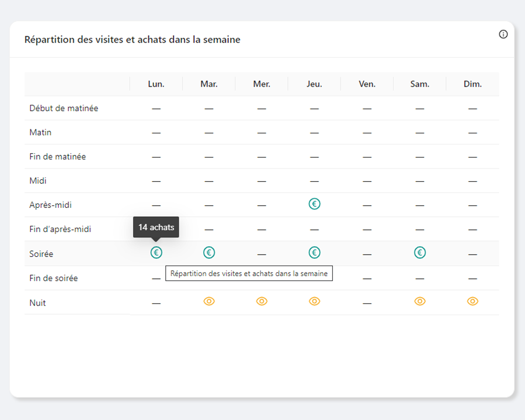The image size is (525, 420).
Task: Select the euro icon under Lun. for Soirée
Action: (x=156, y=253)
